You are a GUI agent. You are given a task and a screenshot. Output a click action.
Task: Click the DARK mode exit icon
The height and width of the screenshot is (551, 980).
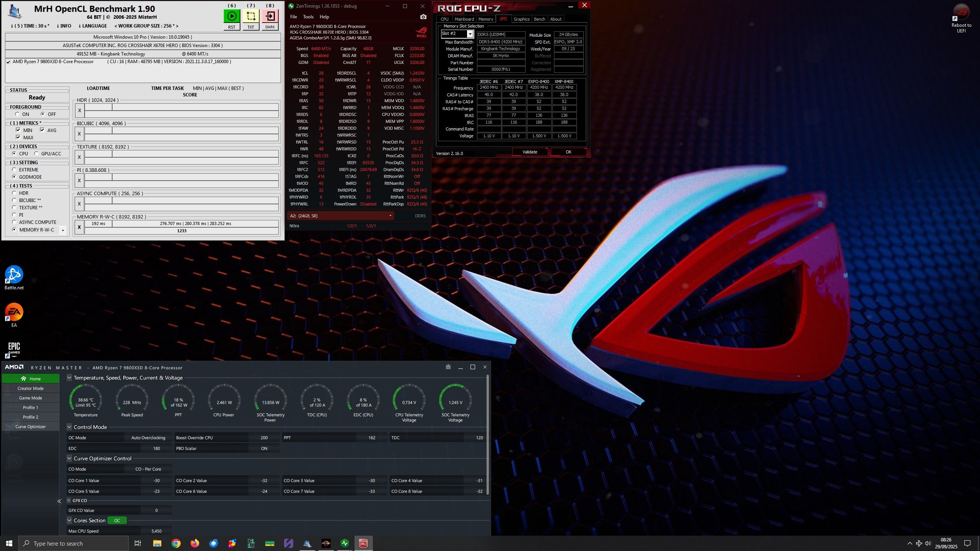click(270, 16)
